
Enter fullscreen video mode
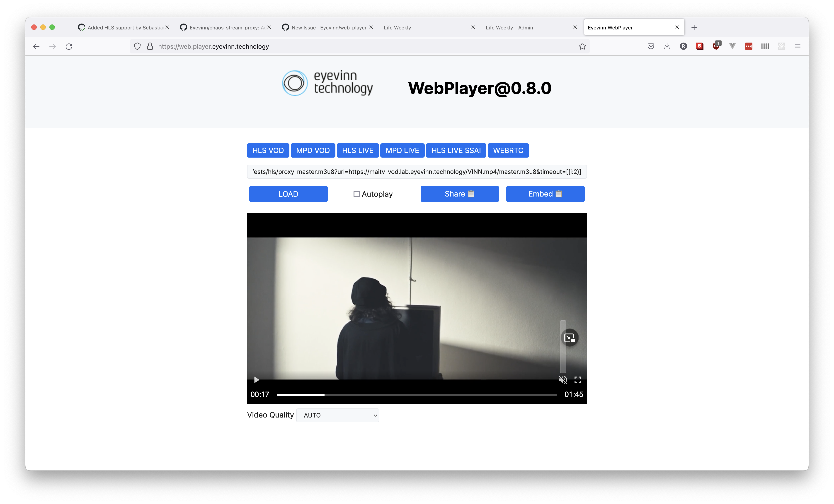tap(578, 380)
